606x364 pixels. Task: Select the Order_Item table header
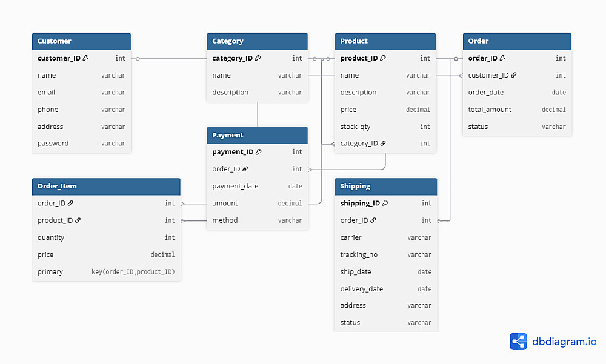(x=106, y=186)
